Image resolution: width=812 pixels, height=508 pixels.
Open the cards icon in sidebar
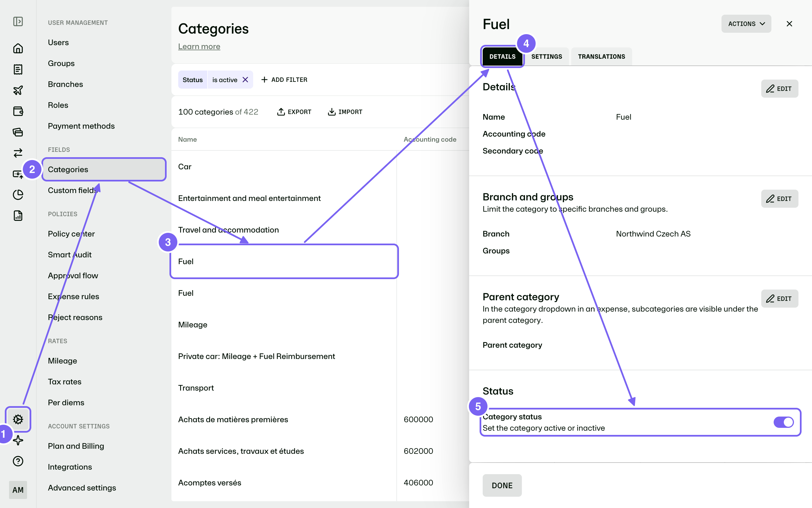point(18,132)
